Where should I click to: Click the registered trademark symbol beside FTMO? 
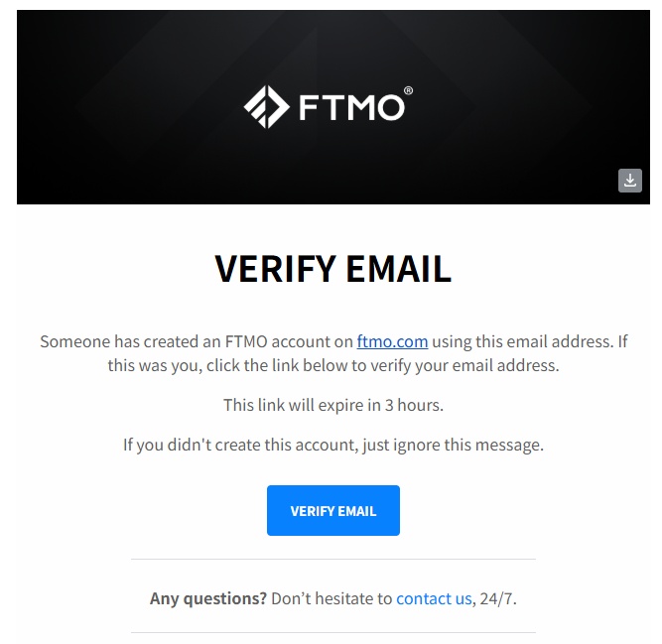[x=409, y=91]
